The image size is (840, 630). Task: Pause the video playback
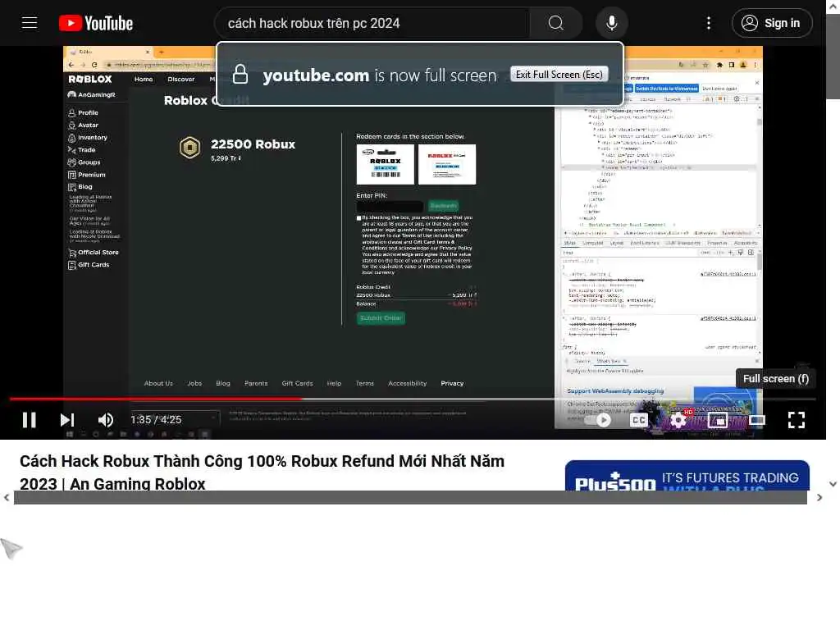[x=30, y=420]
